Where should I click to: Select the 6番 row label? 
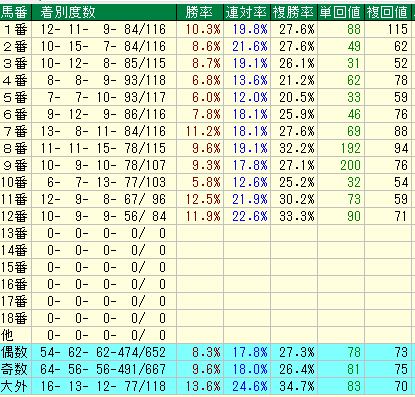point(15,115)
